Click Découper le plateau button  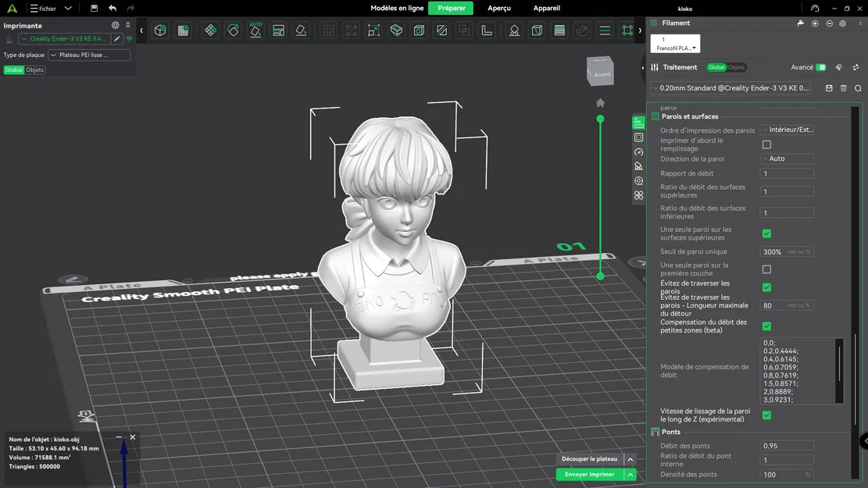(589, 459)
